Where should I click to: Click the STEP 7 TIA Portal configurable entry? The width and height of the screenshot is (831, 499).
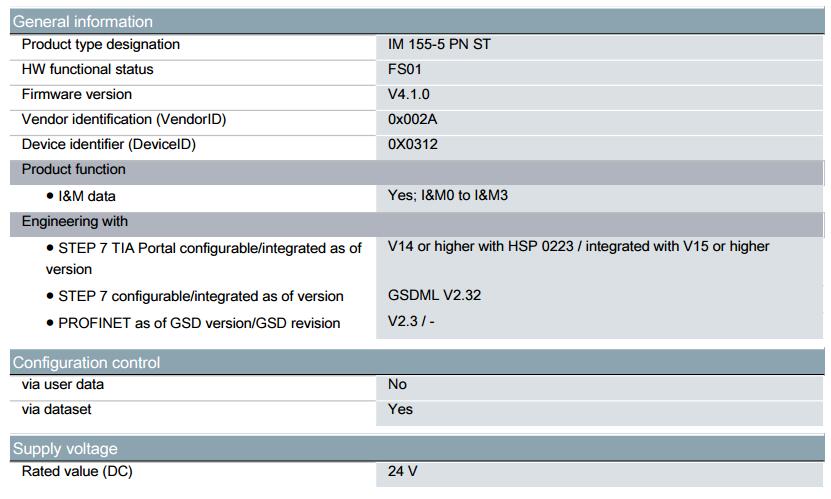click(204, 259)
